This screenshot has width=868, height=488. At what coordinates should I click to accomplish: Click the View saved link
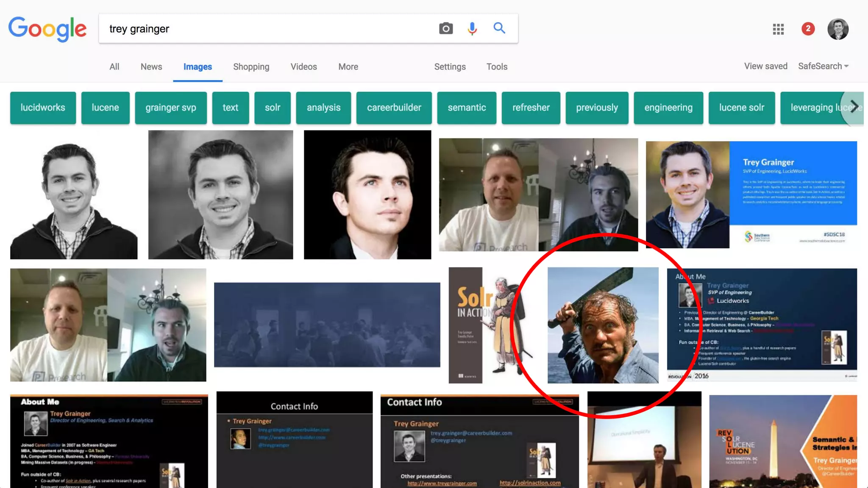(765, 66)
